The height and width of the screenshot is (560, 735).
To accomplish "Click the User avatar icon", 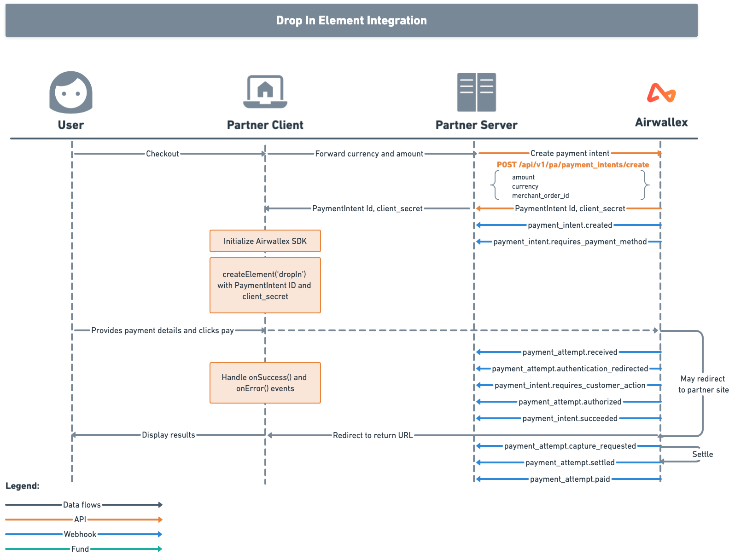I will 71,92.
